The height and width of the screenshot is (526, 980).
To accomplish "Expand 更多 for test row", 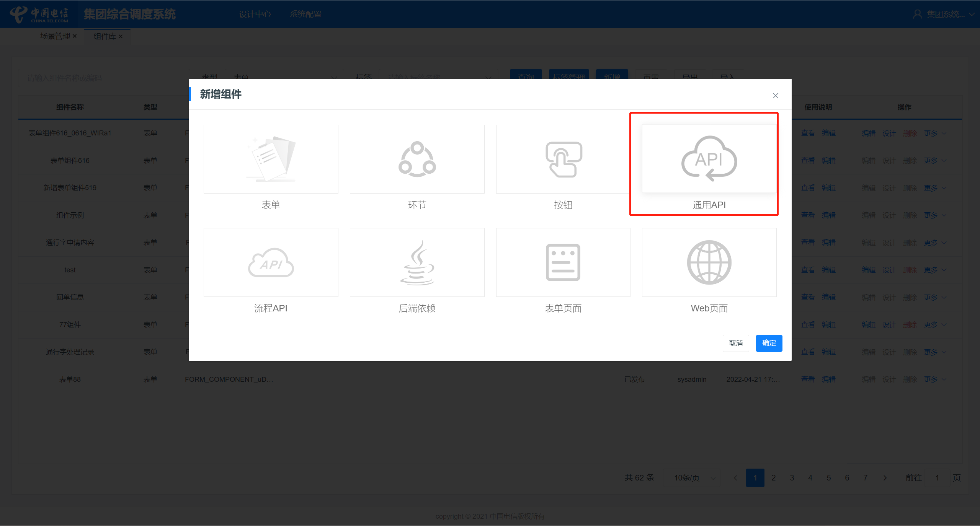I will 935,270.
